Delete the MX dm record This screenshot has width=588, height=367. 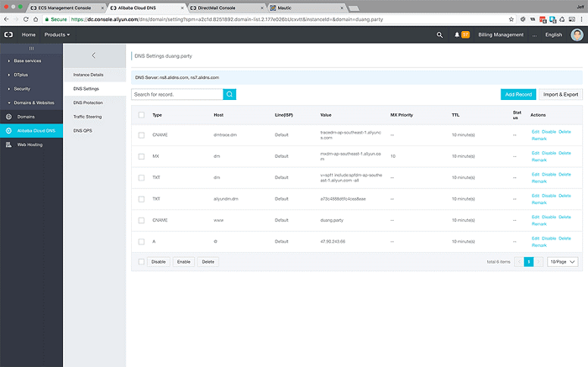pos(564,153)
